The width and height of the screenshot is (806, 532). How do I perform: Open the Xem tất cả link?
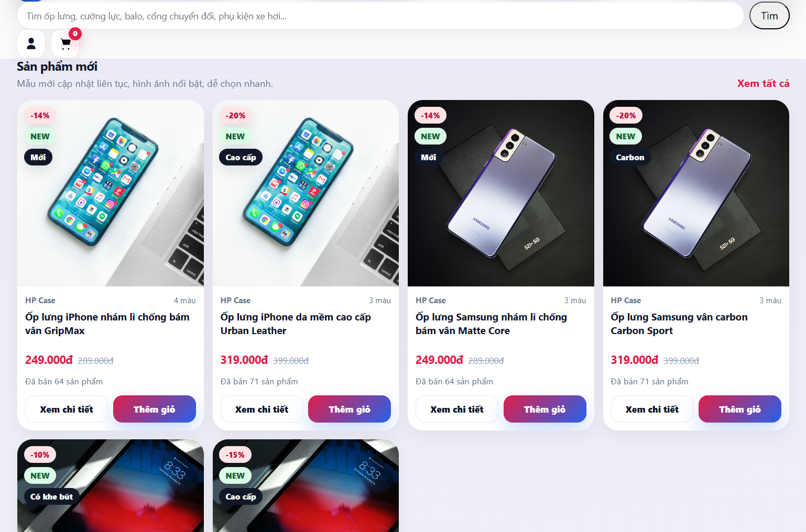[763, 83]
